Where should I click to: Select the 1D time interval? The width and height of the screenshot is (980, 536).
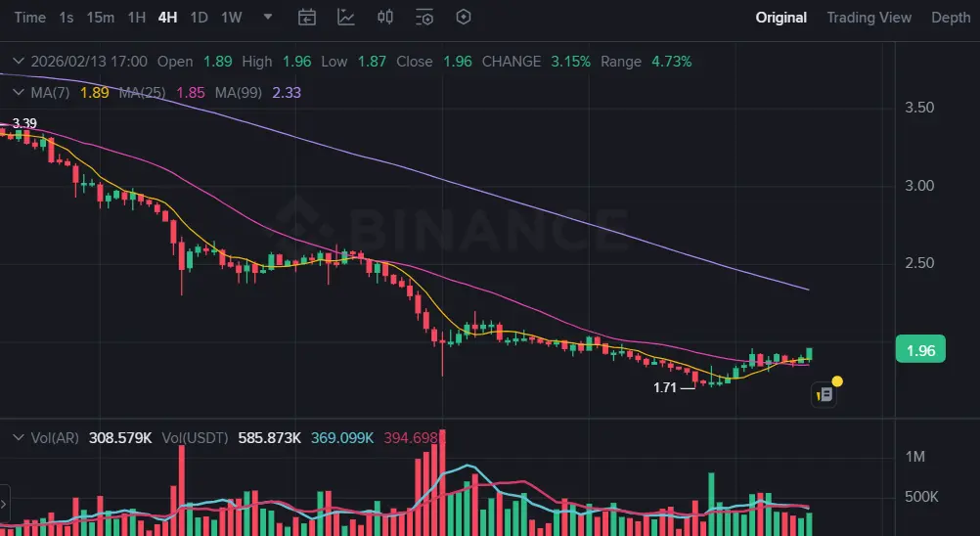pyautogui.click(x=199, y=18)
